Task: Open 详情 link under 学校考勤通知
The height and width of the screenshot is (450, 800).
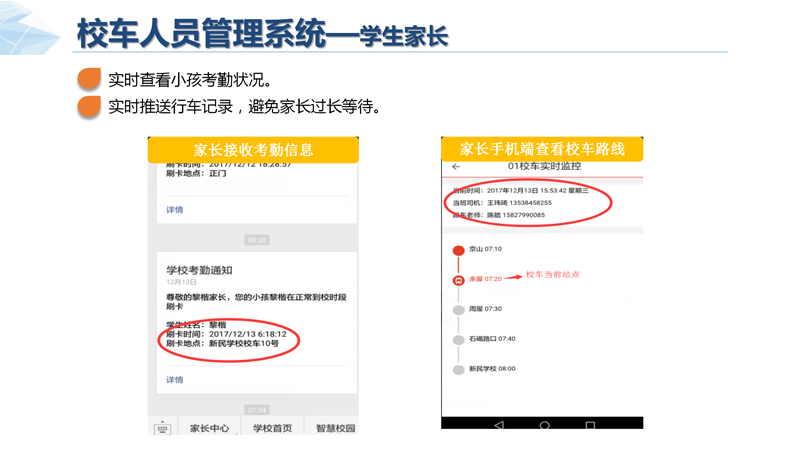Action: [175, 380]
